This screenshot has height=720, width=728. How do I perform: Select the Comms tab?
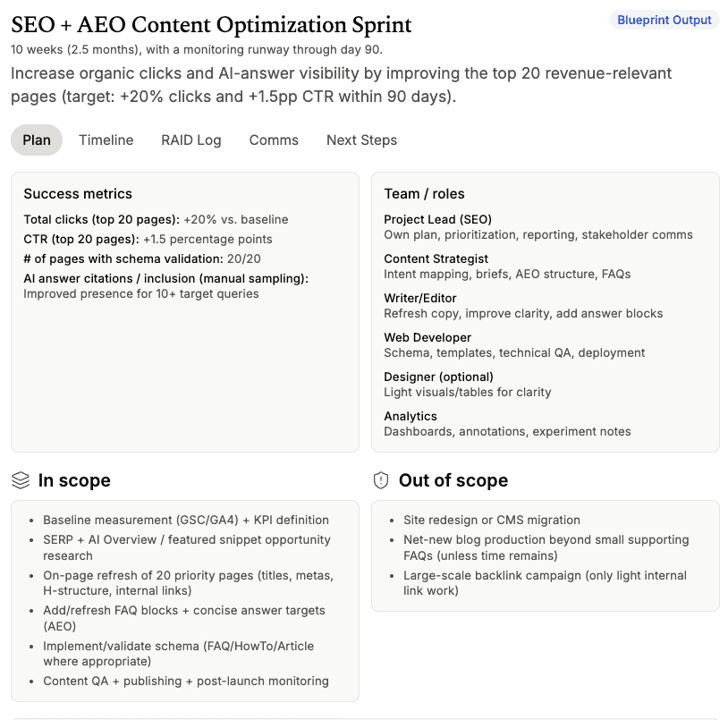274,140
